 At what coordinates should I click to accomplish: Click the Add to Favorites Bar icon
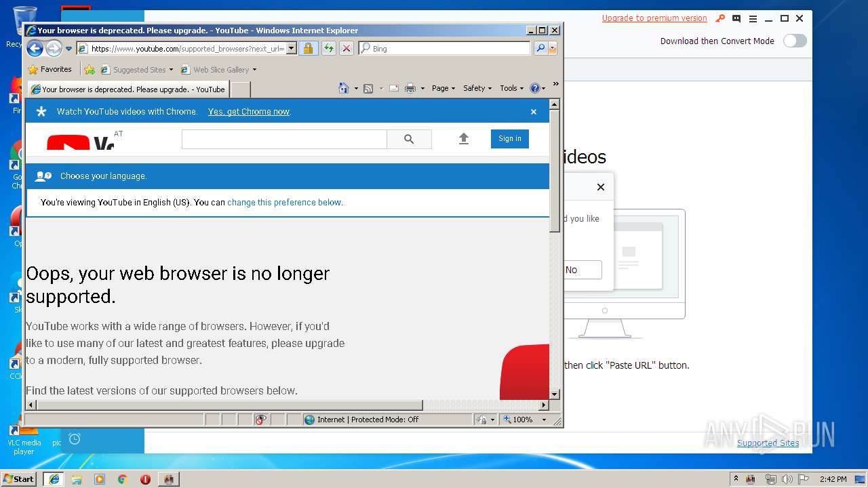click(x=90, y=69)
